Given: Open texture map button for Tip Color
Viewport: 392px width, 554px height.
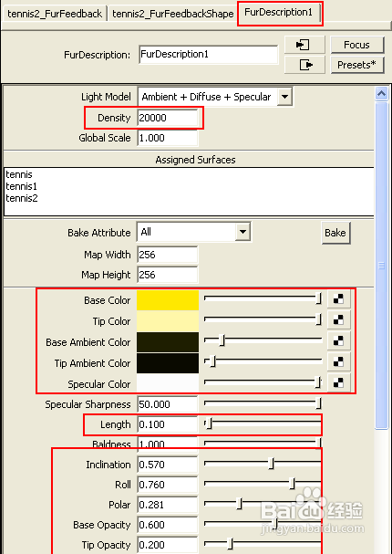Looking at the screenshot, I should [339, 320].
